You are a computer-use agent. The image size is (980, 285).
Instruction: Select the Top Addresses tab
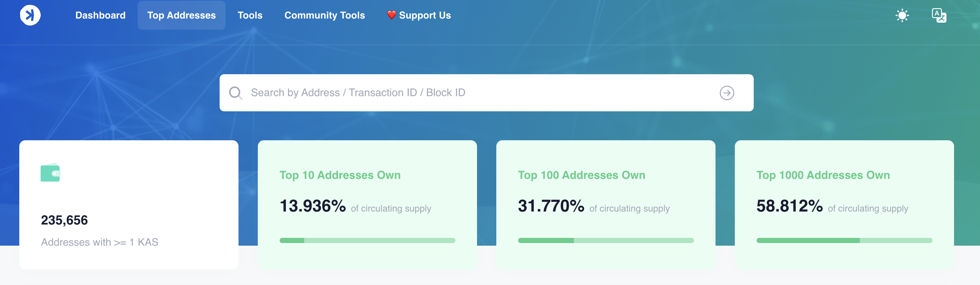coord(181,15)
